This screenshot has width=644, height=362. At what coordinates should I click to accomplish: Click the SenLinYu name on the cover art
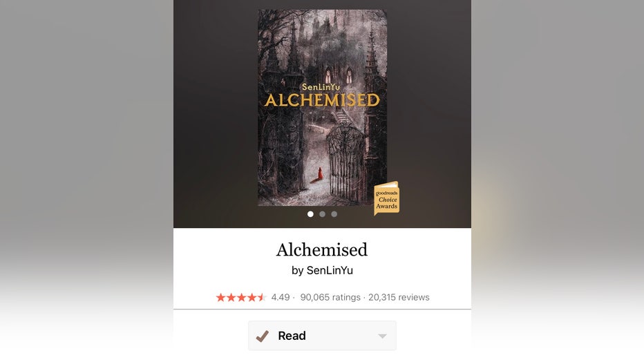click(321, 87)
